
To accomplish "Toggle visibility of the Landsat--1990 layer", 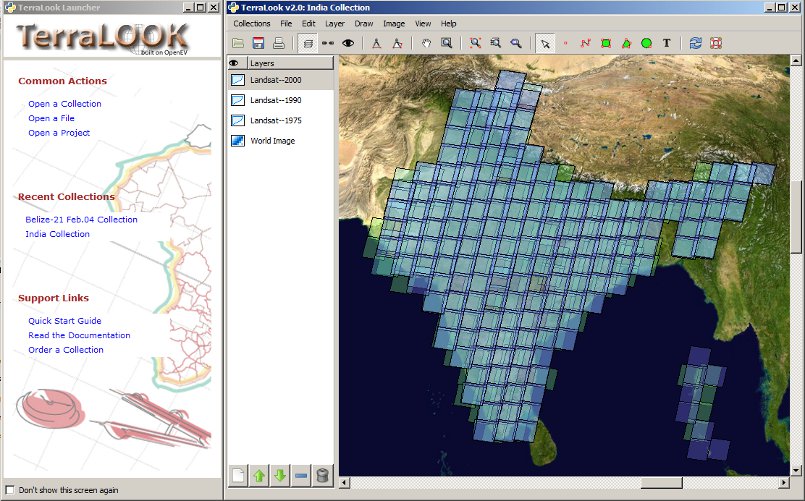I will [238, 100].
